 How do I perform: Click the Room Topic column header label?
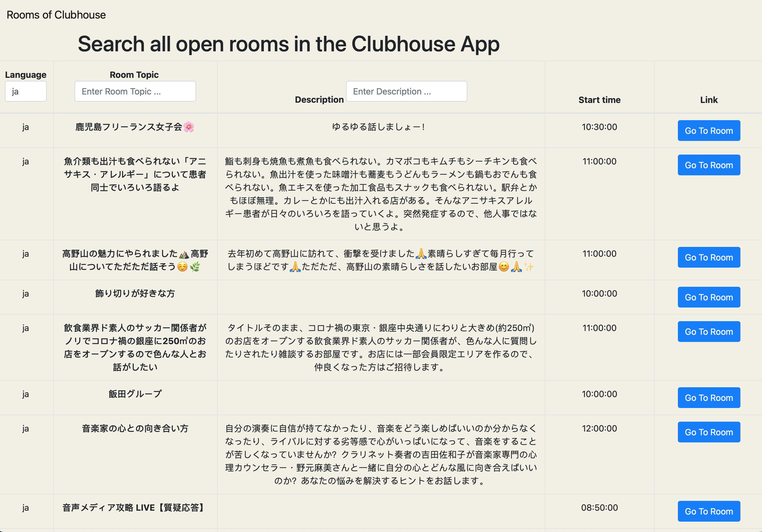[134, 75]
